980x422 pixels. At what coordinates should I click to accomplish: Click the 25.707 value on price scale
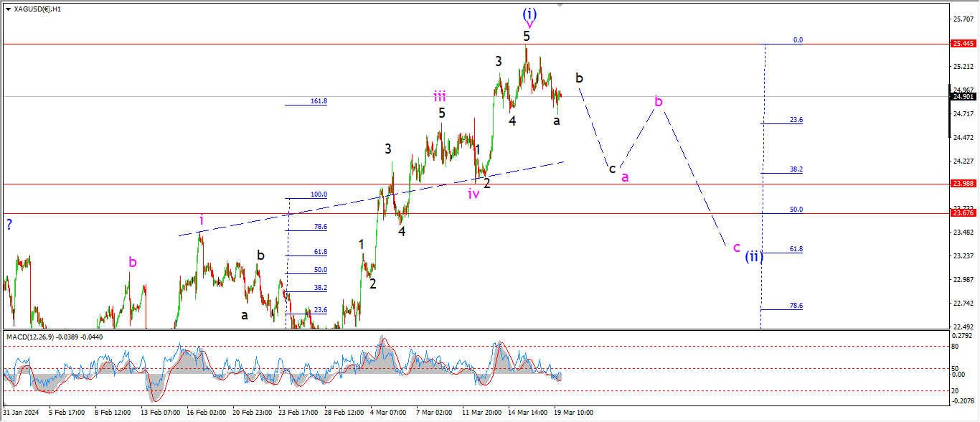point(963,19)
